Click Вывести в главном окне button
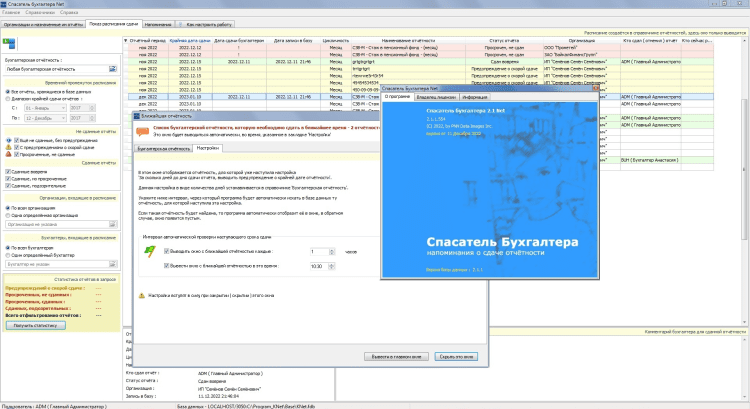750x409 pixels. tap(397, 357)
